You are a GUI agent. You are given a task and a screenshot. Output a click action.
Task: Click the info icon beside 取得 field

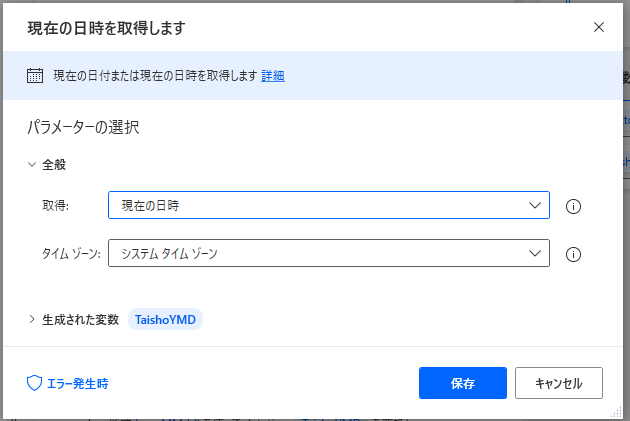point(573,206)
